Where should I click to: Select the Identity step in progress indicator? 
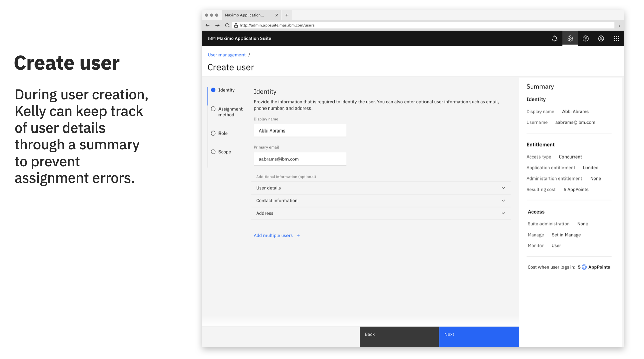coord(223,90)
